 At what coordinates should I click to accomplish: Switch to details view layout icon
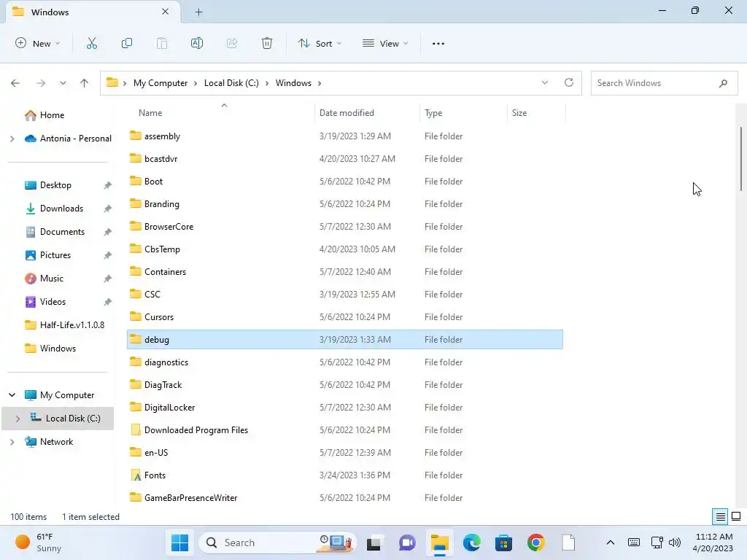[x=720, y=516]
